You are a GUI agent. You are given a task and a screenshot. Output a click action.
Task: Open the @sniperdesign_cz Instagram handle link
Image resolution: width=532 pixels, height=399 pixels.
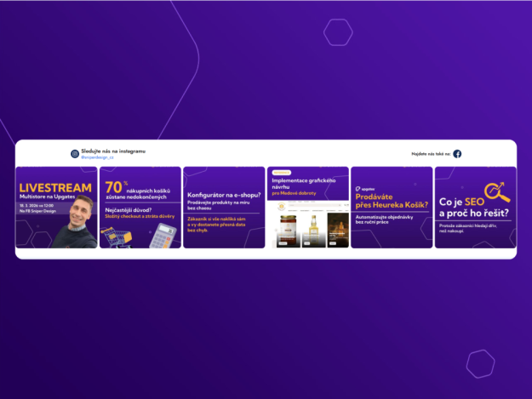tap(97, 157)
